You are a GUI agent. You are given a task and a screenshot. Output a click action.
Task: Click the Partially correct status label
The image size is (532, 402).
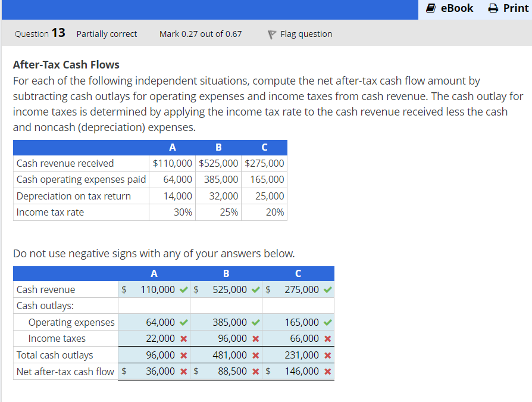[x=107, y=34]
